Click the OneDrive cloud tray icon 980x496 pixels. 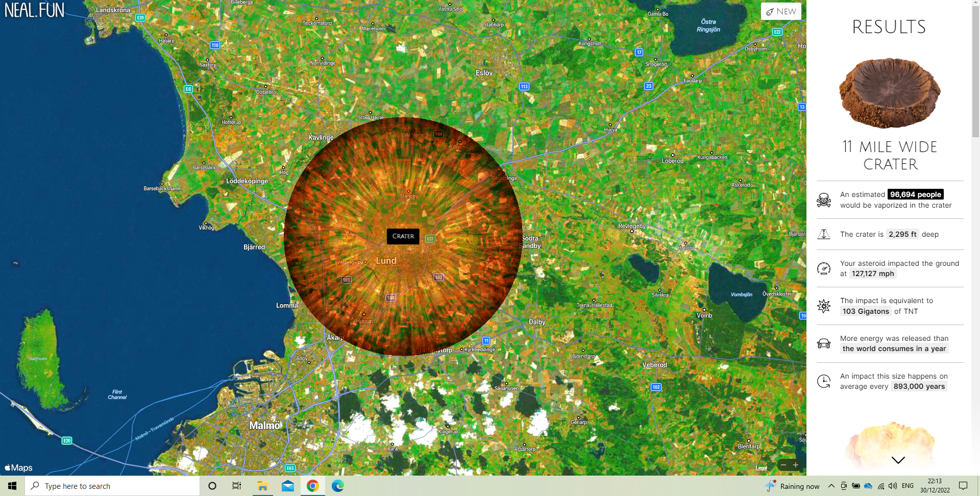[x=868, y=486]
